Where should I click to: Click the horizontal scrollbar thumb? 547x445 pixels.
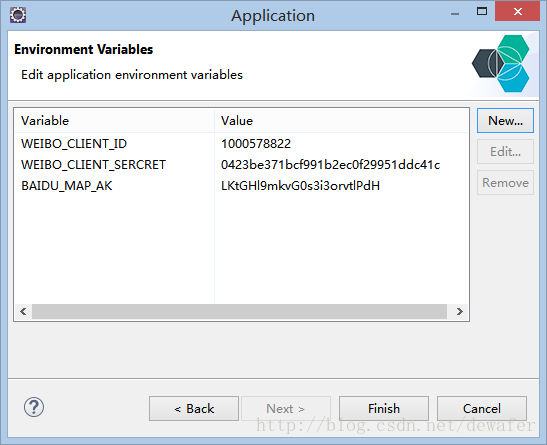tap(239, 311)
